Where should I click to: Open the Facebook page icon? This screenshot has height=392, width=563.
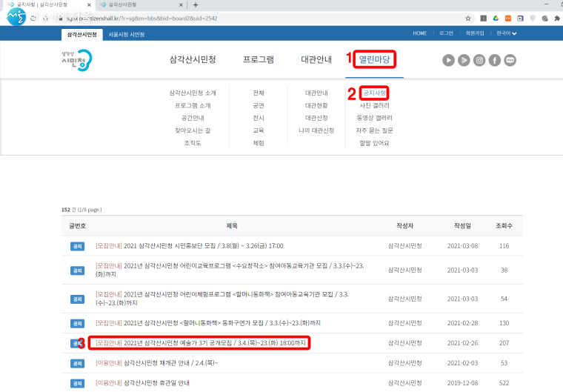coord(495,61)
